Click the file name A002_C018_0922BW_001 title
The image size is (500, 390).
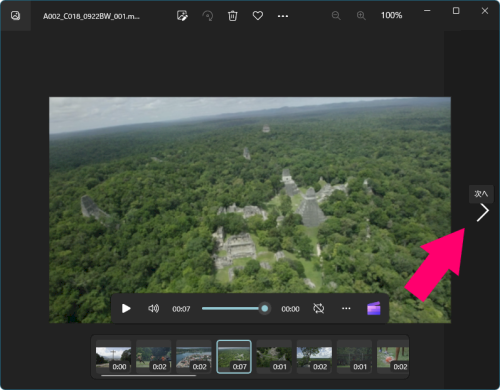pyautogui.click(x=91, y=16)
